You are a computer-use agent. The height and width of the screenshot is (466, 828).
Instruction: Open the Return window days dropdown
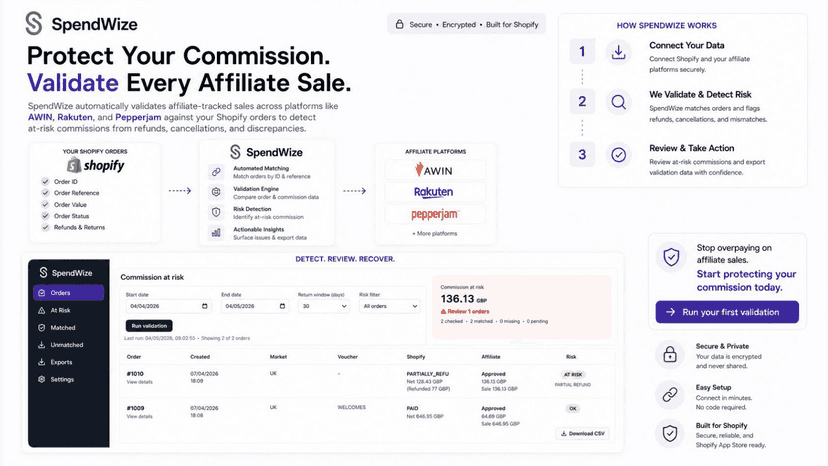click(x=323, y=306)
